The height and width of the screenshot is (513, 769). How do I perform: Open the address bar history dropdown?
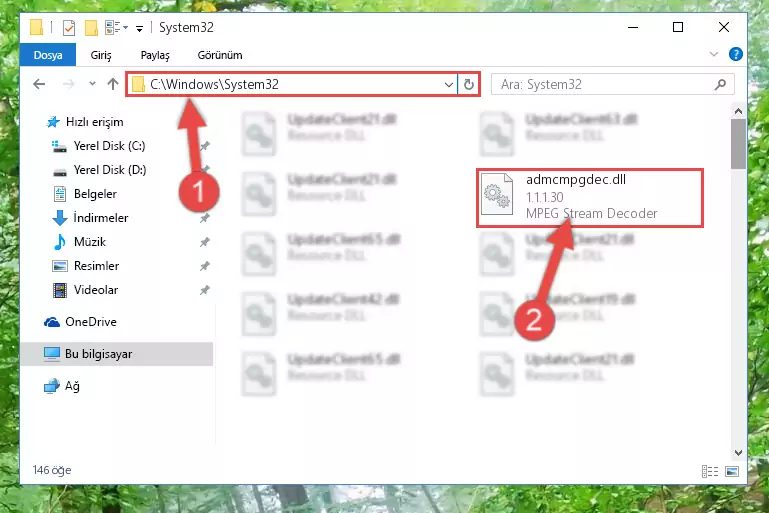click(x=449, y=84)
